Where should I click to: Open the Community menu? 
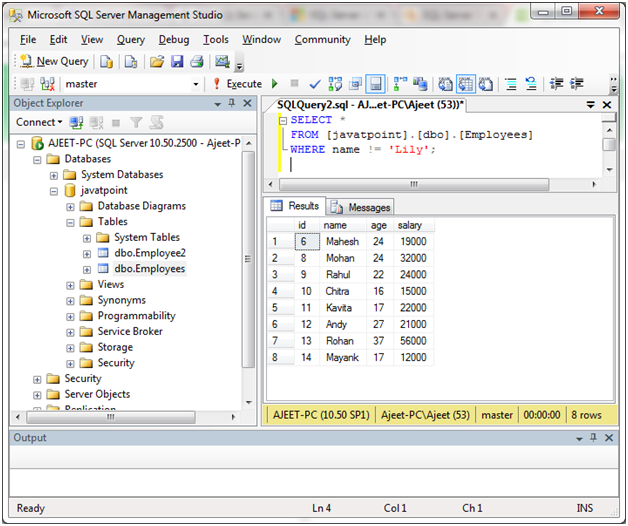[x=322, y=40]
